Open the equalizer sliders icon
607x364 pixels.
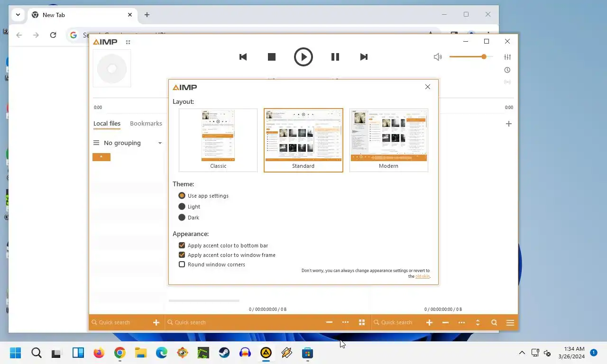(507, 57)
